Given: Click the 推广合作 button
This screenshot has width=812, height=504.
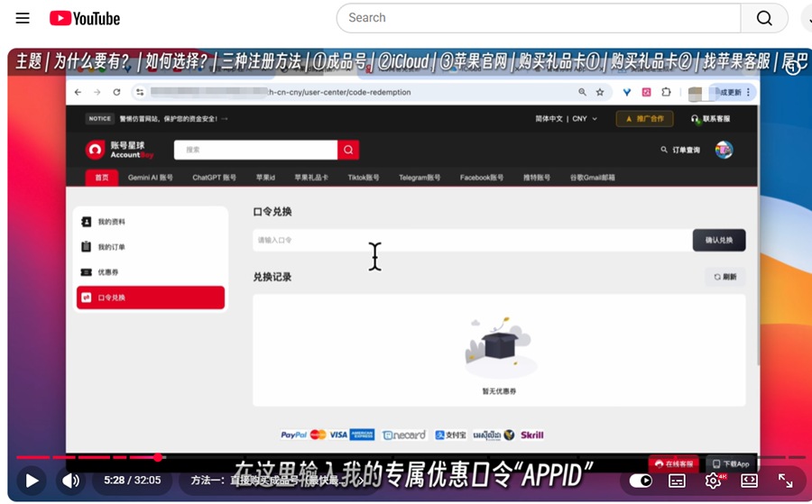Looking at the screenshot, I should point(645,118).
